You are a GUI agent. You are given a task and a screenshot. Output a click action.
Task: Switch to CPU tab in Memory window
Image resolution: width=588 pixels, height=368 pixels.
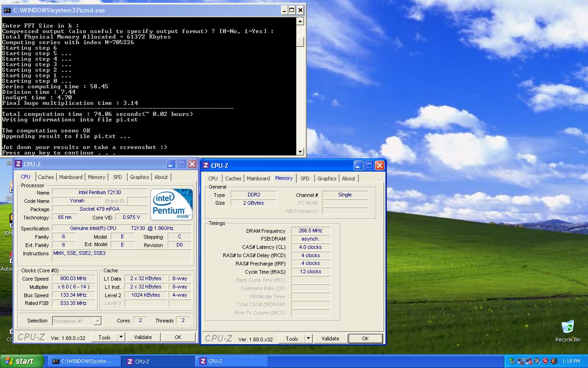[213, 178]
